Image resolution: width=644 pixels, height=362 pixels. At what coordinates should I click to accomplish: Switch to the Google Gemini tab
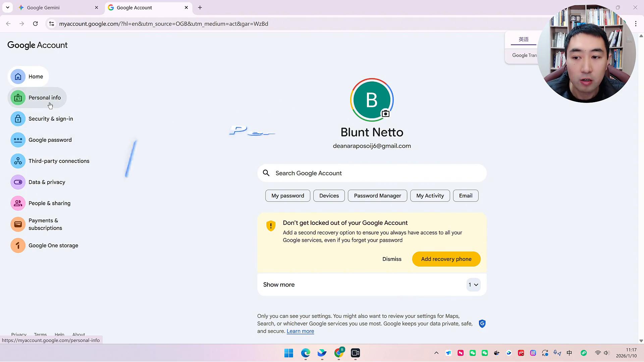pyautogui.click(x=44, y=7)
